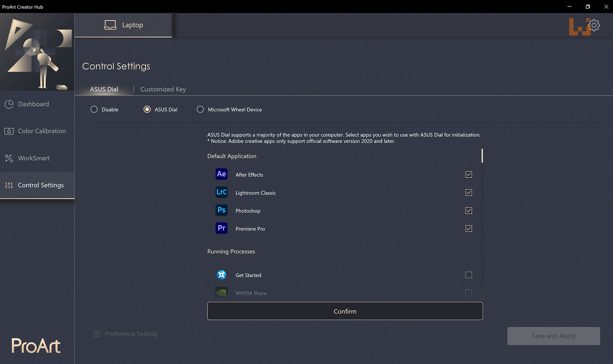Click the NVIDIA Share icon
Image resolution: width=613 pixels, height=364 pixels.
click(x=221, y=293)
